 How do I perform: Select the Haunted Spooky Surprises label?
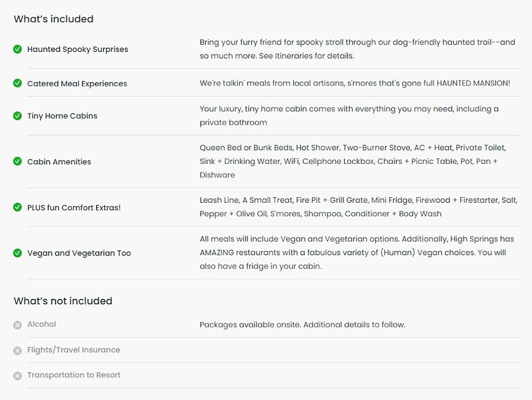[x=78, y=49]
